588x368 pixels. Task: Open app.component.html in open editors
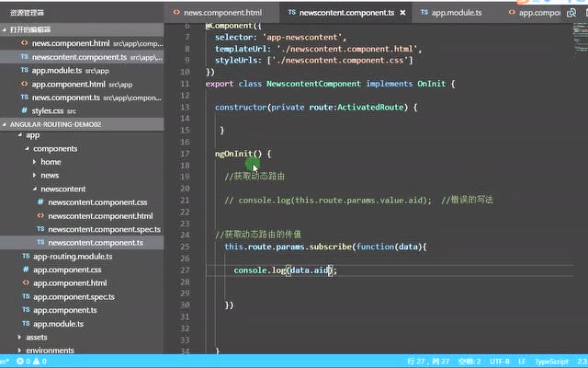[x=82, y=84]
